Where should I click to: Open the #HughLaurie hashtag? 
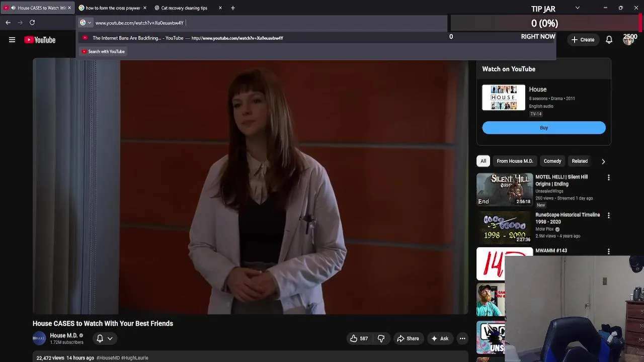coord(135,358)
